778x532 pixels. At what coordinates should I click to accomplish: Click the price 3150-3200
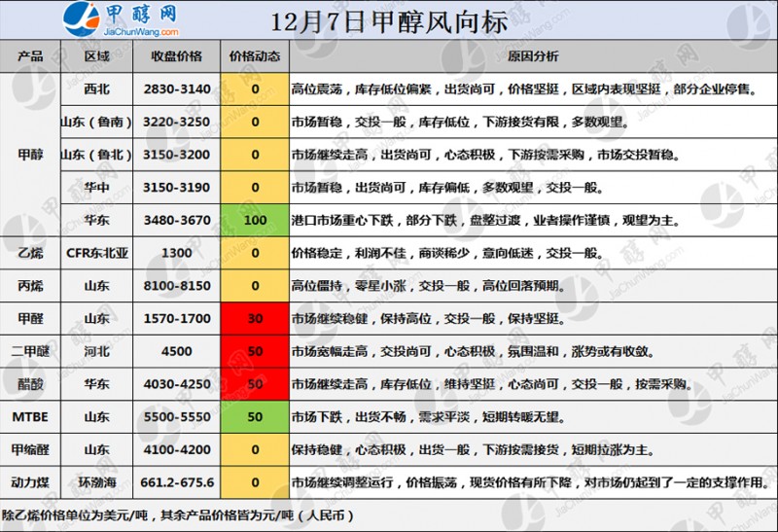pos(177,155)
